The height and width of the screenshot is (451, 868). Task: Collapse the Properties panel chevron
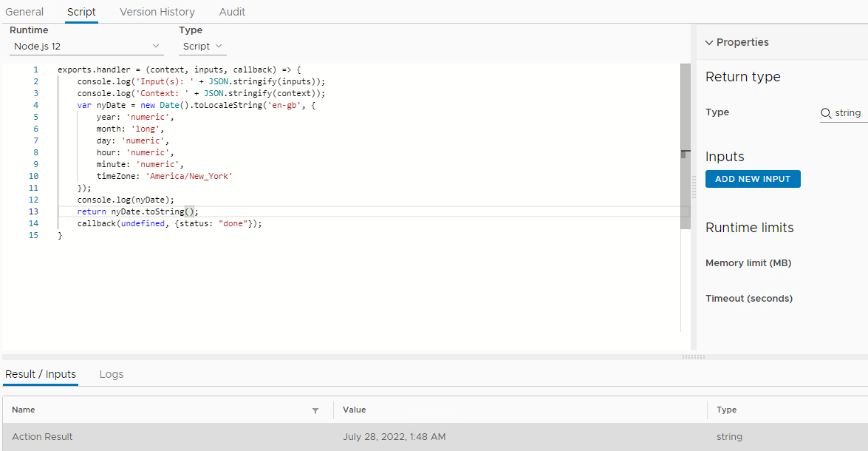click(x=709, y=43)
